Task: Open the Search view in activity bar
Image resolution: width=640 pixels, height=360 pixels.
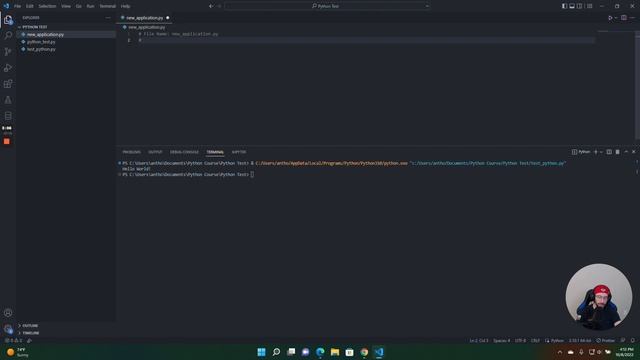Action: [8, 36]
